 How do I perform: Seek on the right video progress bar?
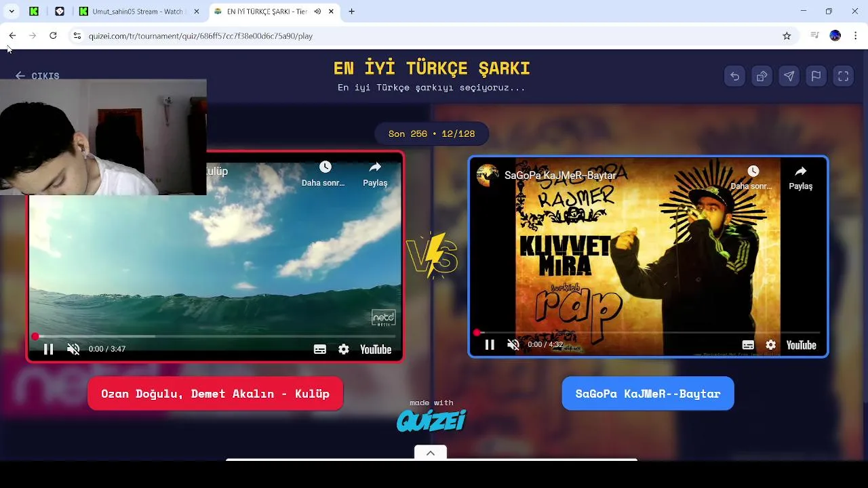[x=648, y=333]
